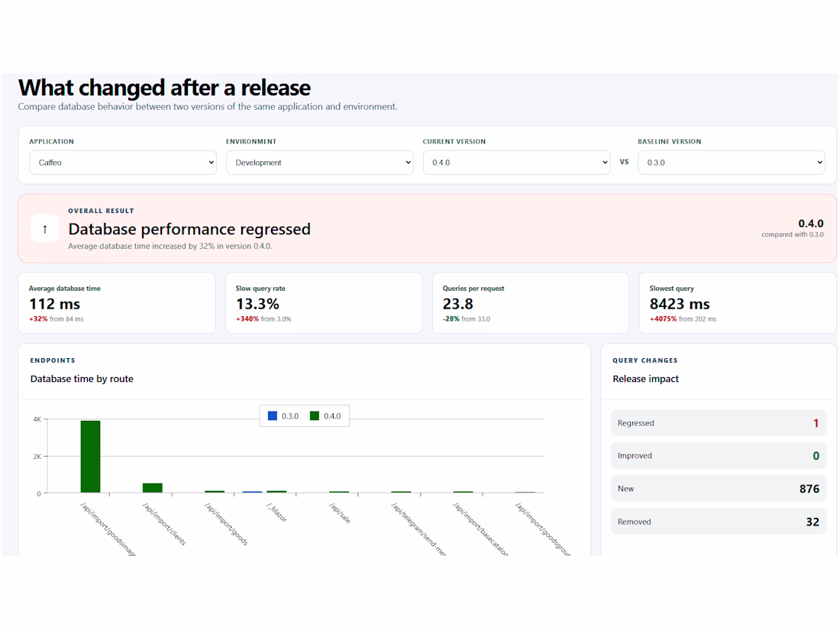This screenshot has height=630, width=840.
Task: Click the "112 ms" average database time value
Action: (55, 304)
